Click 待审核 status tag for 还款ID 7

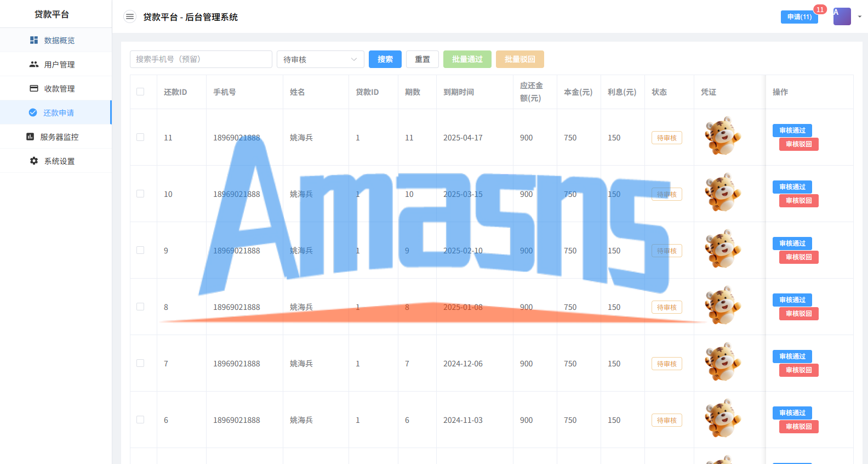pyautogui.click(x=667, y=364)
